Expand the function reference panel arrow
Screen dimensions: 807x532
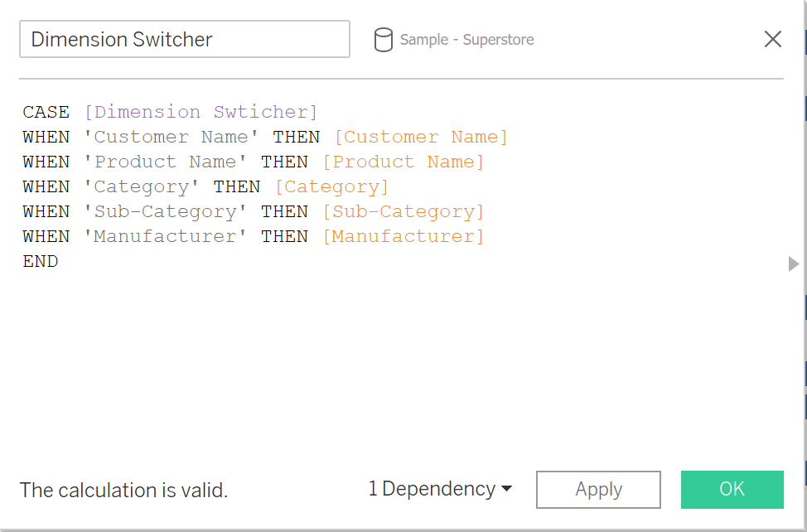[793, 264]
